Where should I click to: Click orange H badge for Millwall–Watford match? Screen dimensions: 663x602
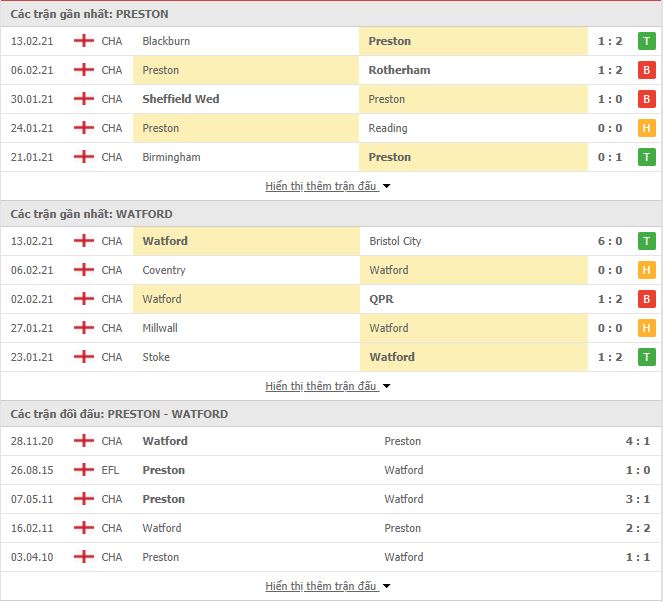click(647, 328)
